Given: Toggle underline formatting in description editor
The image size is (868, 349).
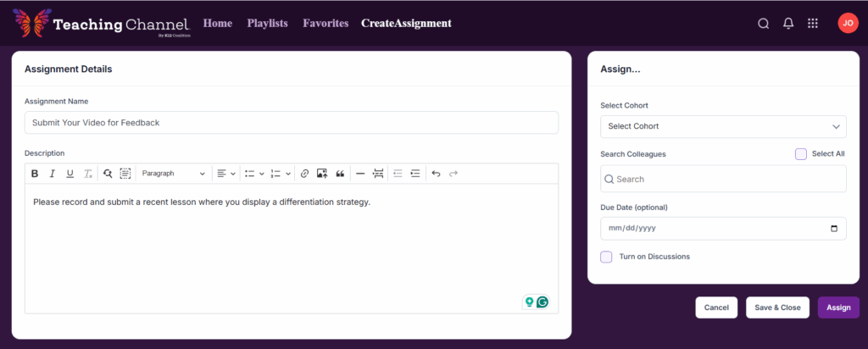Looking at the screenshot, I should point(70,174).
